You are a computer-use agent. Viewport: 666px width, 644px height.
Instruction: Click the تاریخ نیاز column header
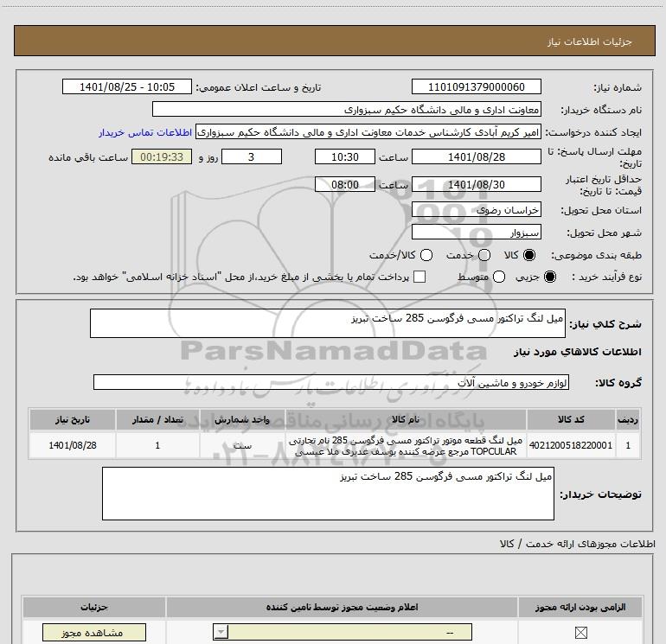click(x=72, y=420)
